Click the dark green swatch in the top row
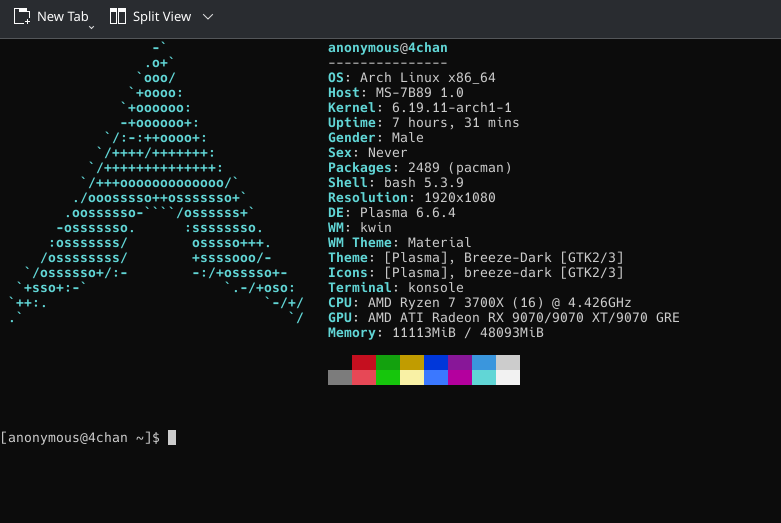This screenshot has width=781, height=523. coord(388,362)
